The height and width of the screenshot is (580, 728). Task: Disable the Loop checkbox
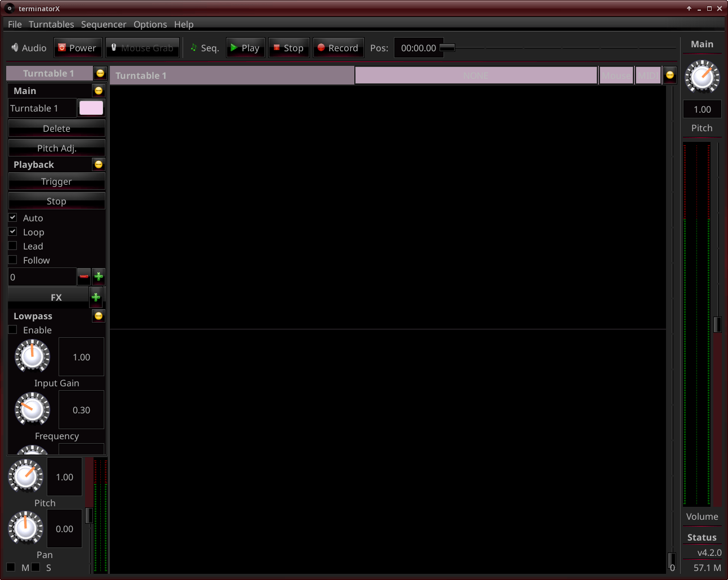pos(12,231)
